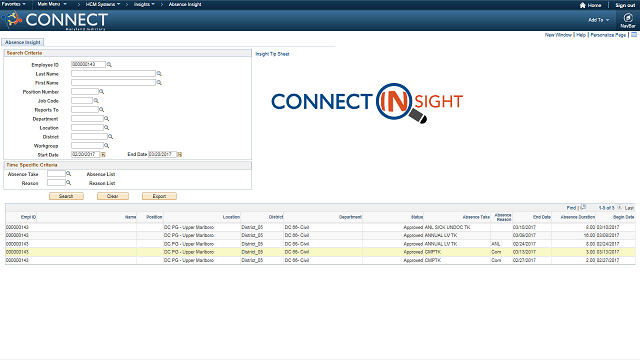Click the Employee ID lookup magnifier icon

click(x=109, y=64)
